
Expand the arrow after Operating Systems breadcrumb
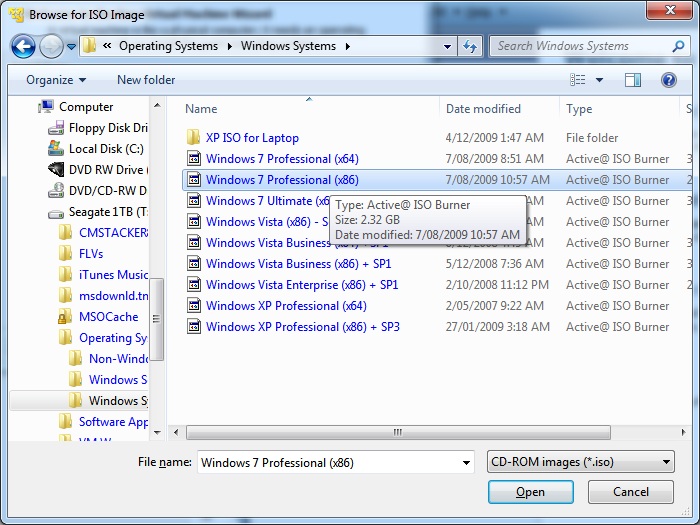229,46
